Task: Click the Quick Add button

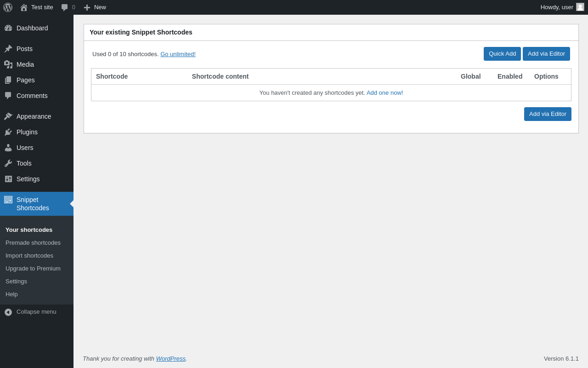Action: click(502, 54)
